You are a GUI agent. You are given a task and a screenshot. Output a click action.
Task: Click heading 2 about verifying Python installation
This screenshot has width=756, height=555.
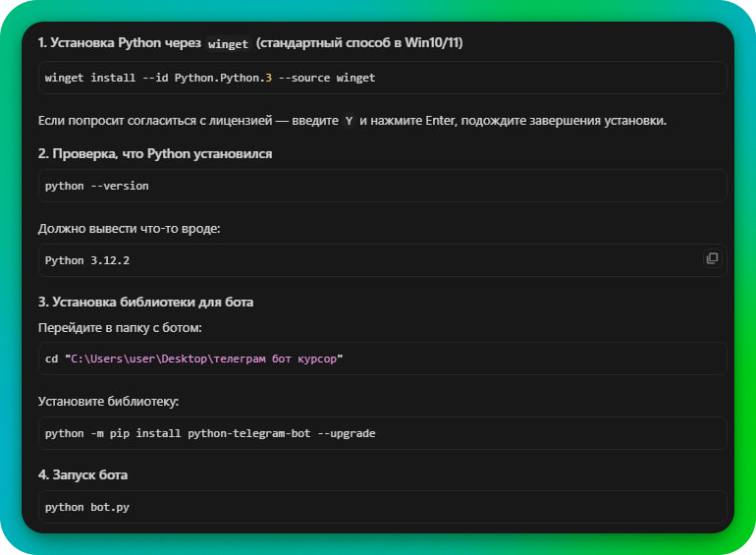tap(155, 153)
